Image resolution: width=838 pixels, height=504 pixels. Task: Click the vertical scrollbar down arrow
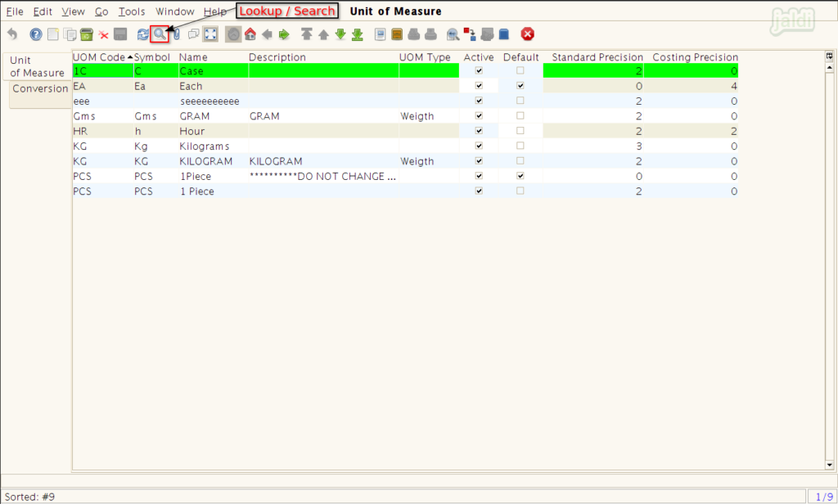click(x=830, y=465)
